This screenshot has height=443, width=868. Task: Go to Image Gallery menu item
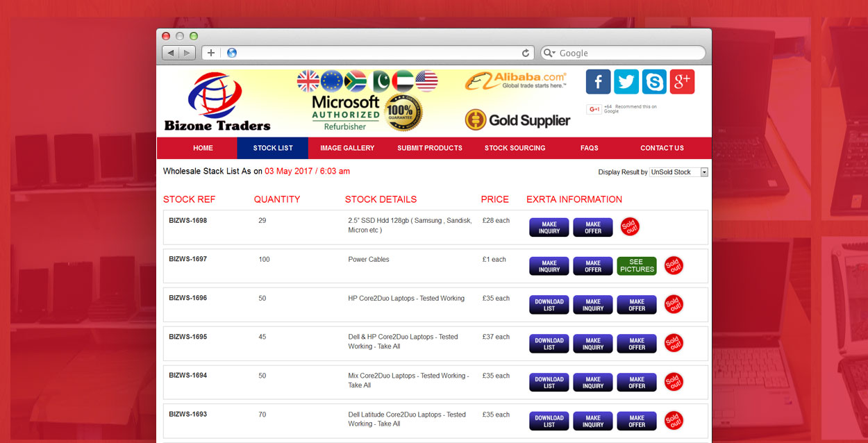pos(347,148)
